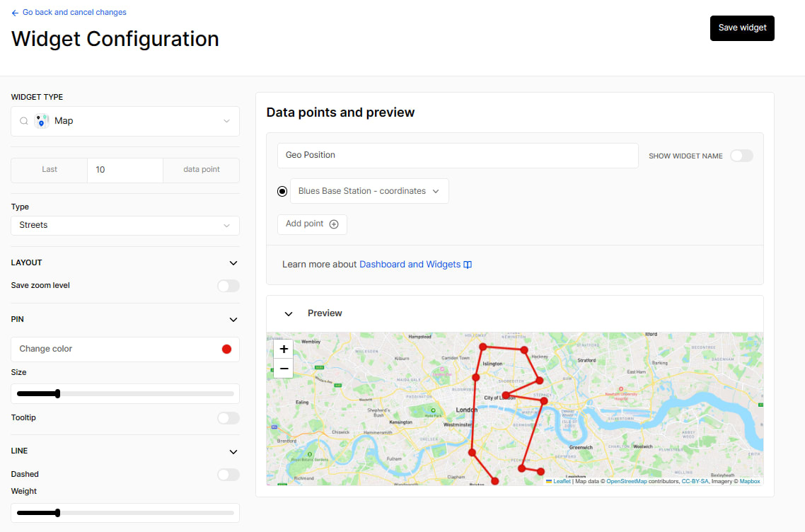Click the line Weight slider handle
805x532 pixels.
coord(57,513)
